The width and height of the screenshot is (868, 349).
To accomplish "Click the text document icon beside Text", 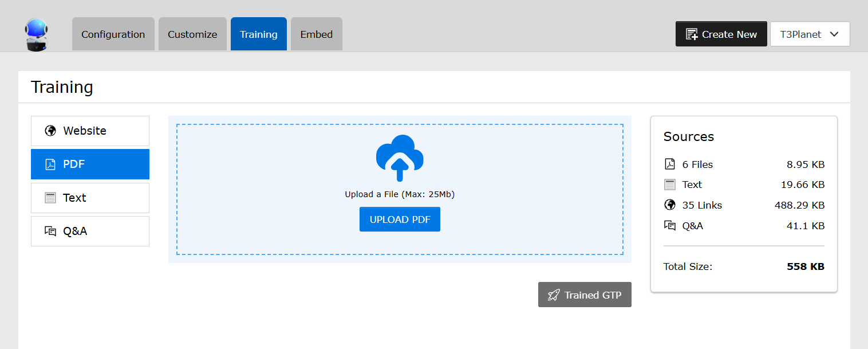I will click(x=50, y=198).
